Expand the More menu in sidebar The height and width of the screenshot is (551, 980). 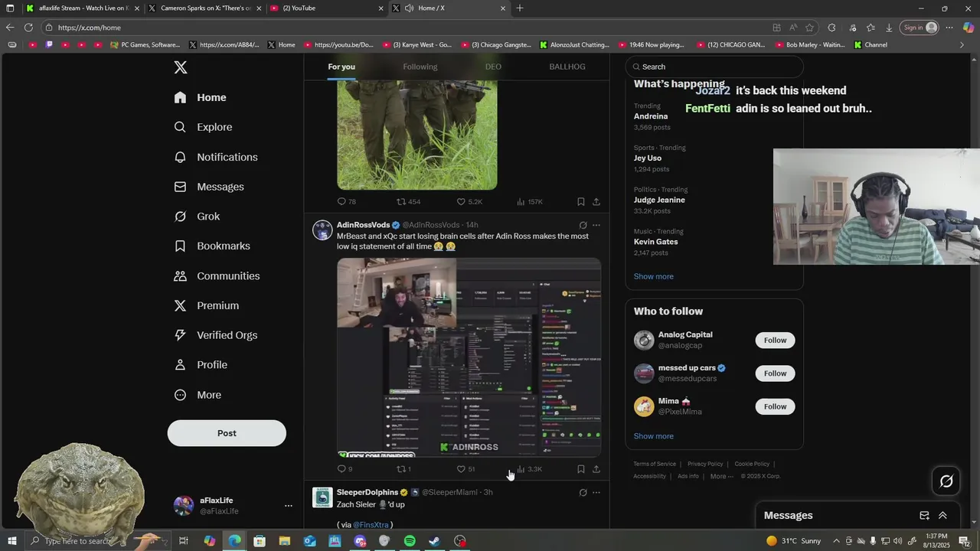click(x=198, y=395)
